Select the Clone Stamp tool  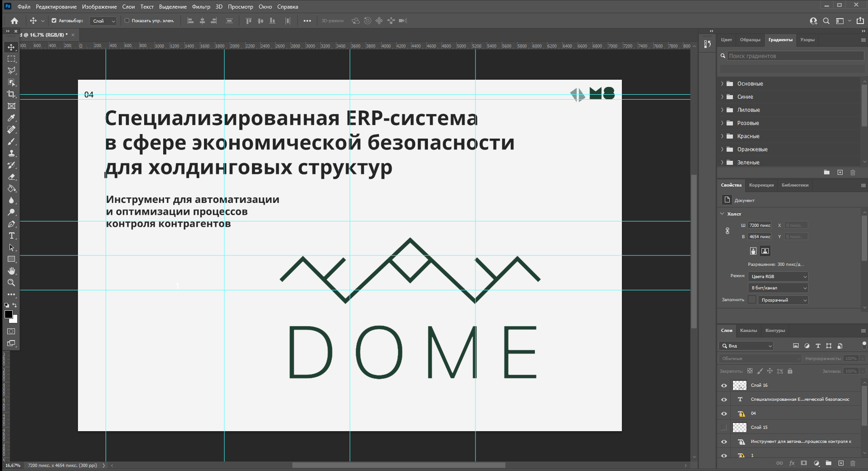coord(11,153)
